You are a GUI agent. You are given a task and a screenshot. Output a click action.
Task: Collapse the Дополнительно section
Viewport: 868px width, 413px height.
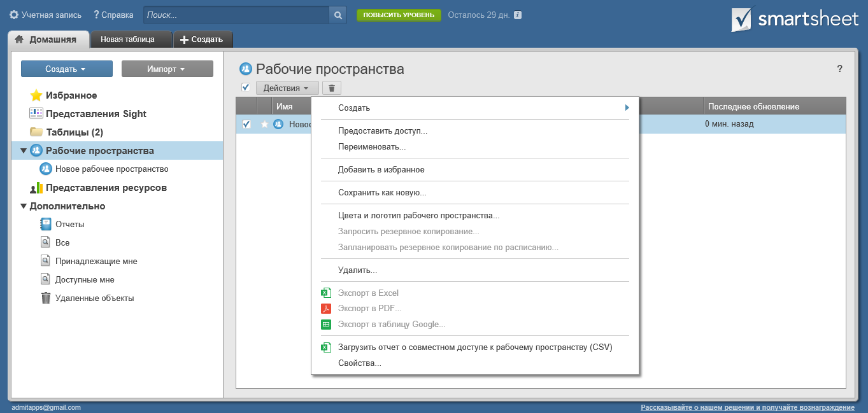coord(23,206)
